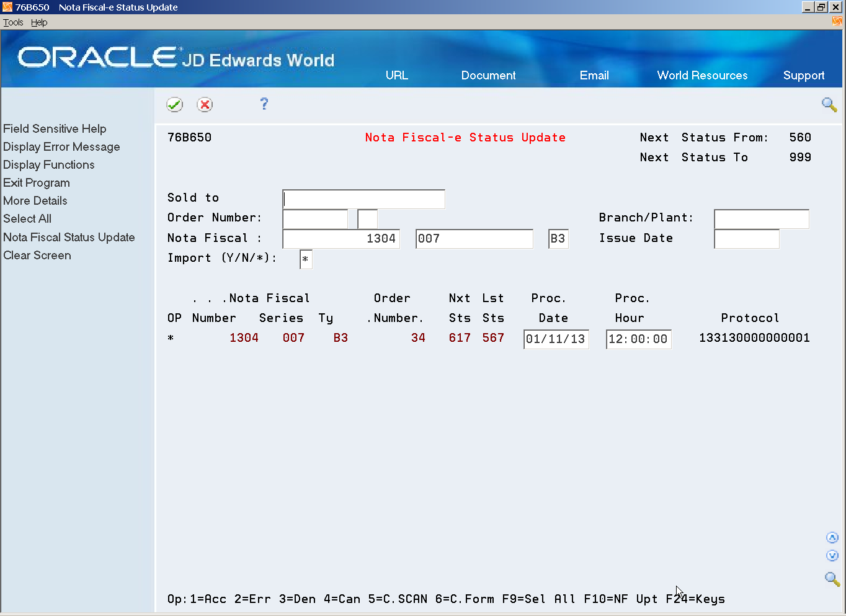Screen dimensions: 846x616
Task: Click the F10=NF Upt function key text
Action: [621, 599]
